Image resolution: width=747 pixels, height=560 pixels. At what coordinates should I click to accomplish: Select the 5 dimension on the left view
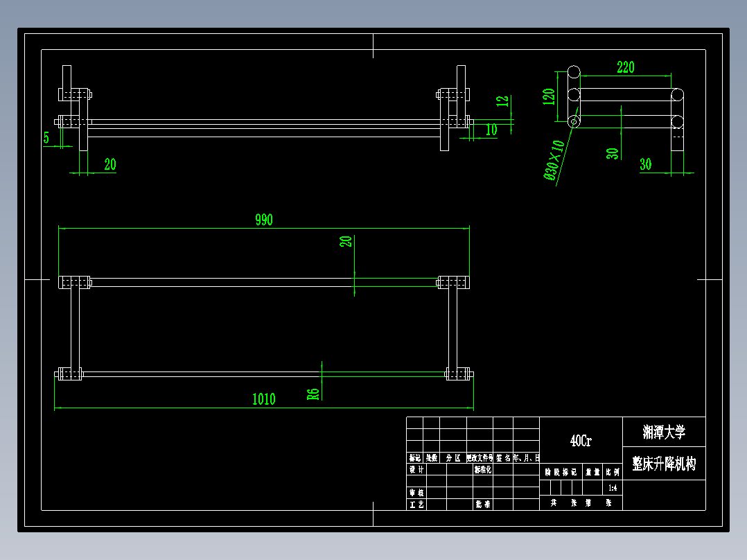pos(46,137)
